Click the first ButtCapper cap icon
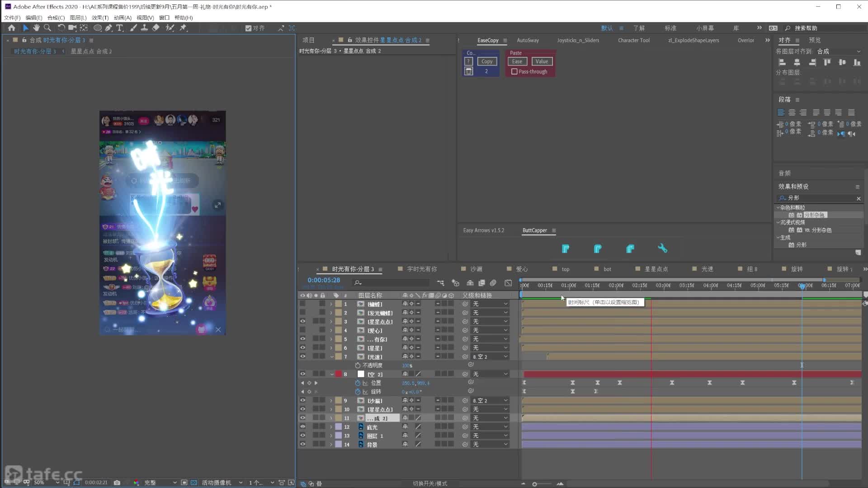This screenshot has height=488, width=868. tap(565, 249)
